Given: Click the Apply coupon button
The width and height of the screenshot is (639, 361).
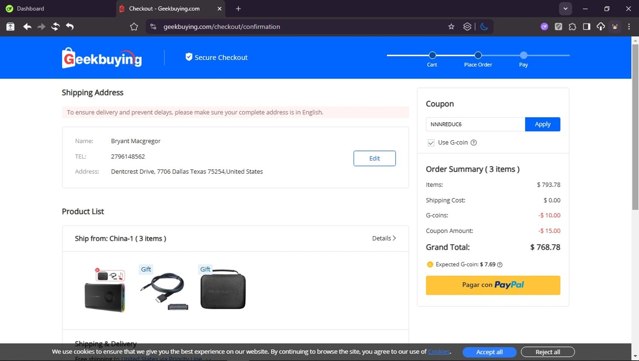Looking at the screenshot, I should pos(542,124).
